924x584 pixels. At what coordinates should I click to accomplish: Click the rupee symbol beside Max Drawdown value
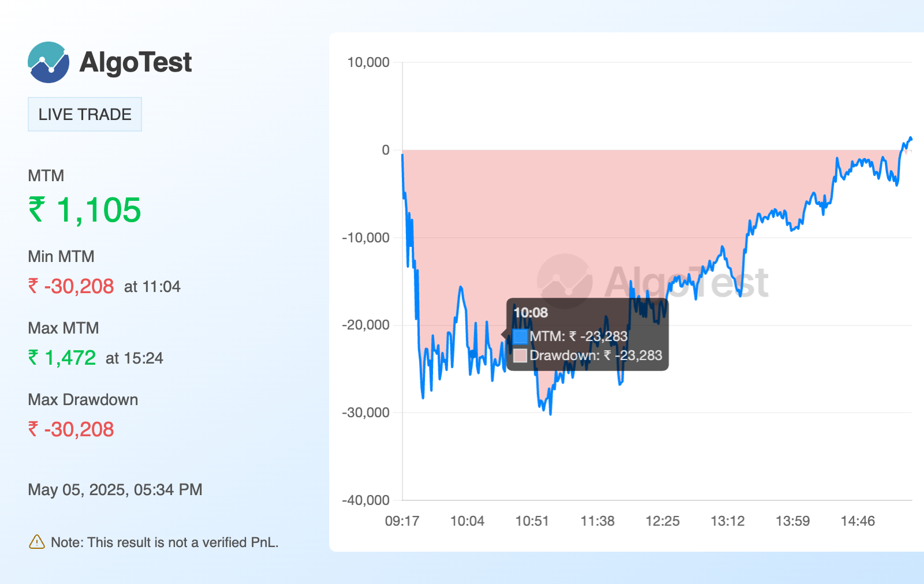coord(33,429)
